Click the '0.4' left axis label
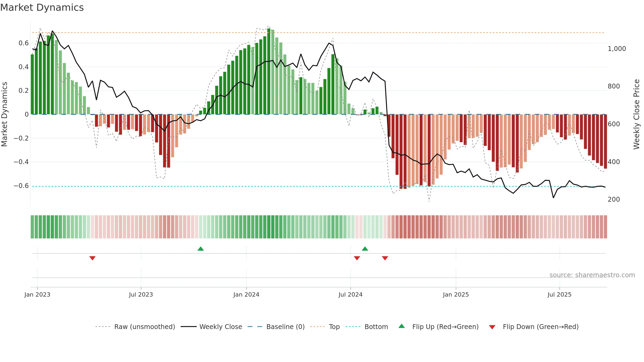The height and width of the screenshot is (362, 644). (24, 67)
